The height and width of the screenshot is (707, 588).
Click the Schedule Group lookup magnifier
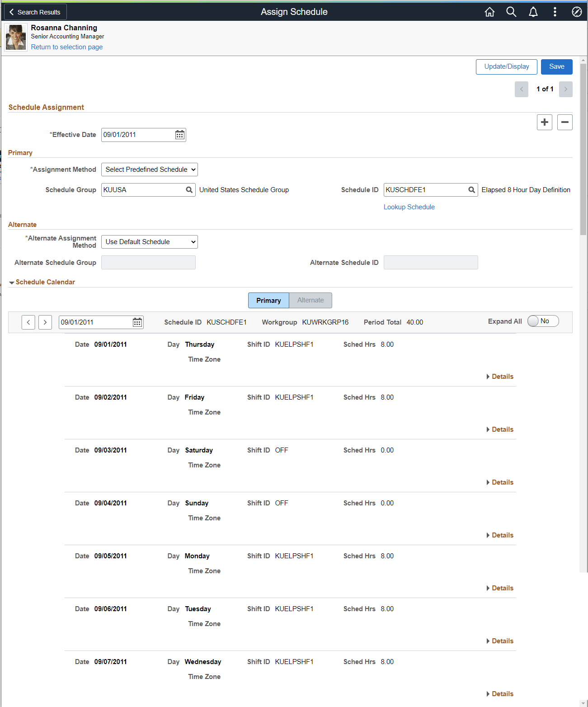[x=189, y=189]
